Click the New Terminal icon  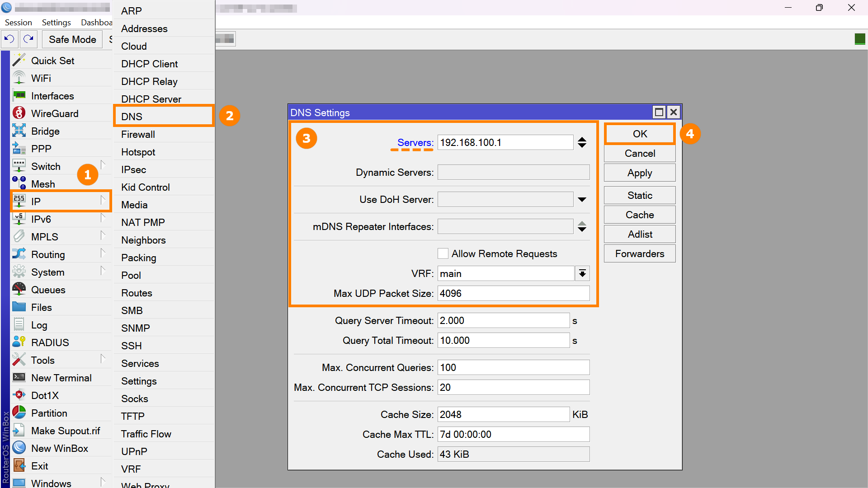pos(19,378)
